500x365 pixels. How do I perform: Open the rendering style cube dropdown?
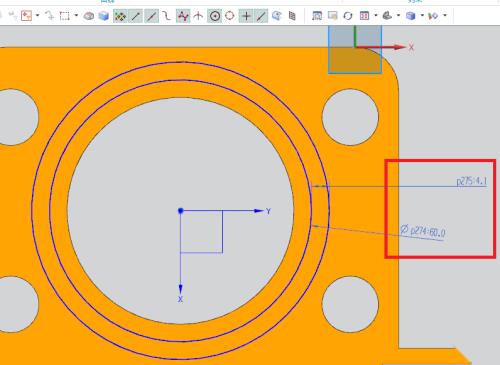point(422,15)
